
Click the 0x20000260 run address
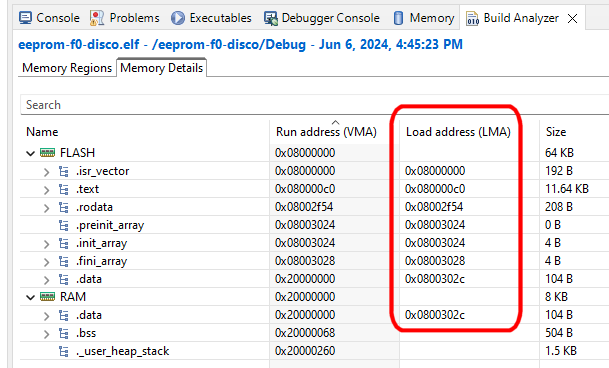(x=305, y=351)
